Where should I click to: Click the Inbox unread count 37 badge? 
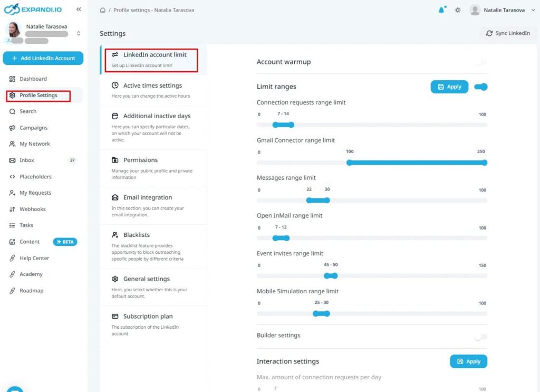(72, 160)
